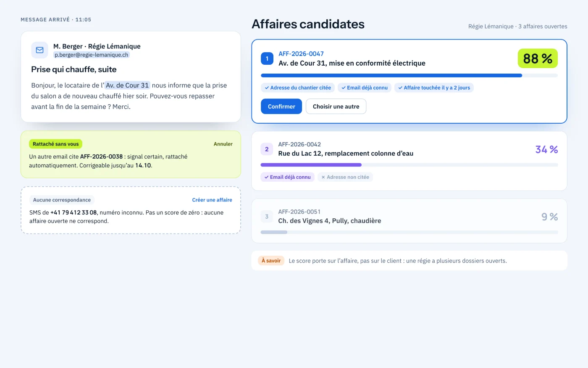Click the correction deadline 14.10
This screenshot has width=588, height=368.
coord(143,165)
